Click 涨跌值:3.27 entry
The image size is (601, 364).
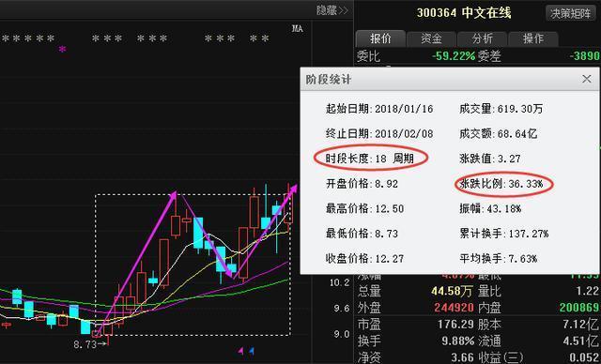click(490, 159)
